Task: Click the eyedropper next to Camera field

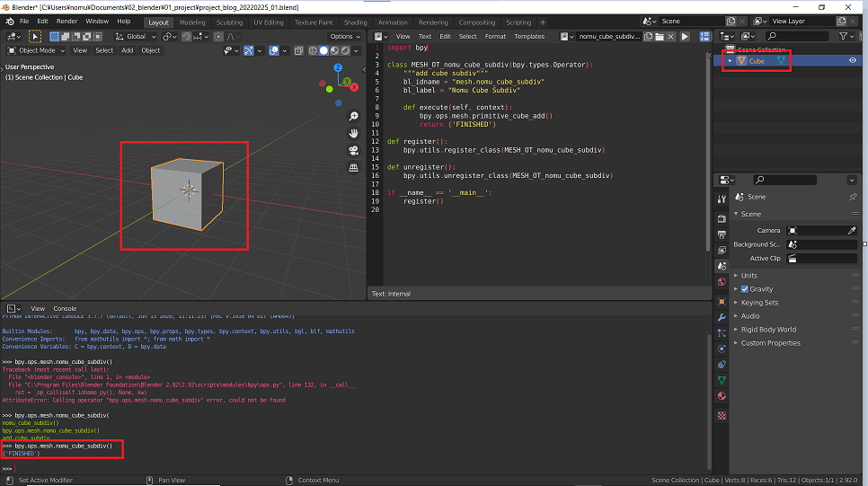Action: point(852,231)
